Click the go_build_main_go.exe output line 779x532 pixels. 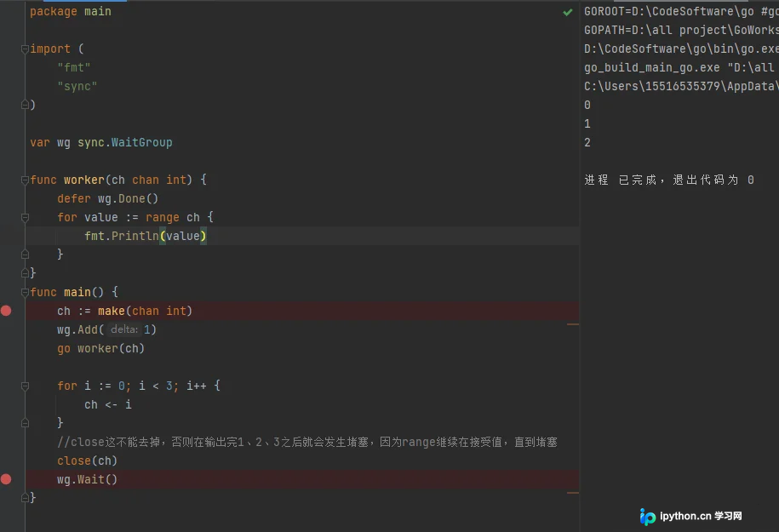(681, 67)
